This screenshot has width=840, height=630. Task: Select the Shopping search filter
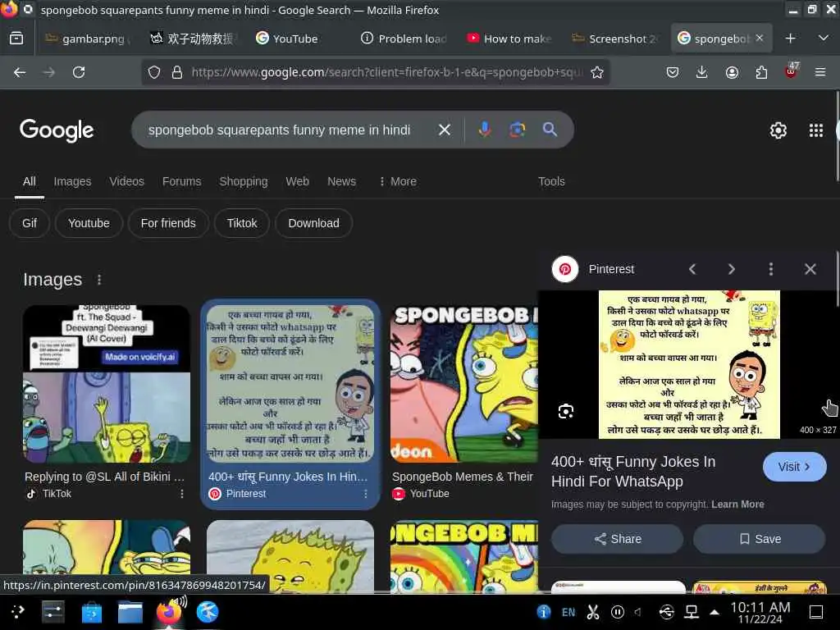point(243,181)
